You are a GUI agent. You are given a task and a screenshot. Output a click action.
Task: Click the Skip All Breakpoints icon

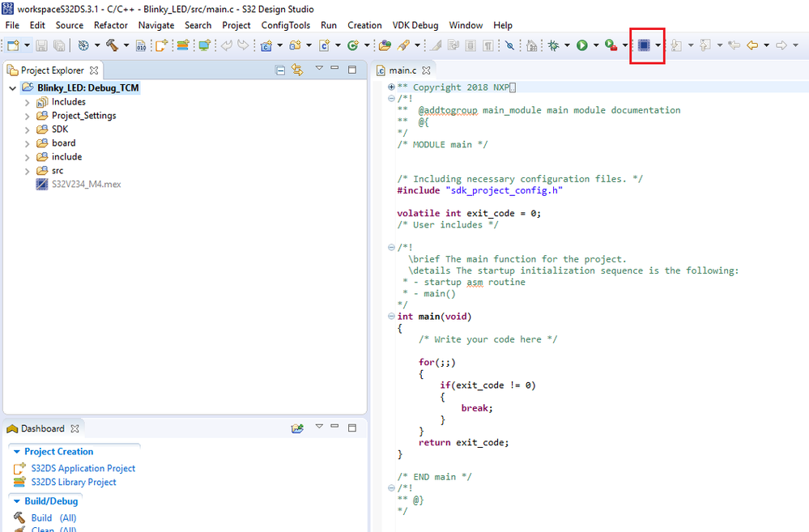pyautogui.click(x=509, y=45)
